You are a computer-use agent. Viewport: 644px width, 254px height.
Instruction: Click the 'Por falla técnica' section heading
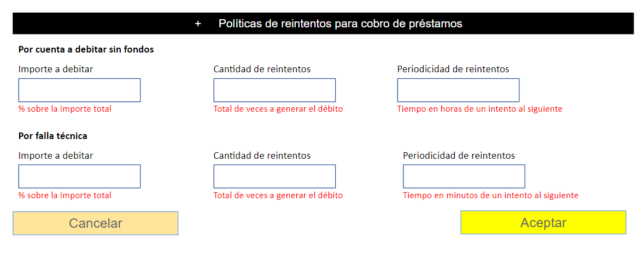pyautogui.click(x=52, y=136)
